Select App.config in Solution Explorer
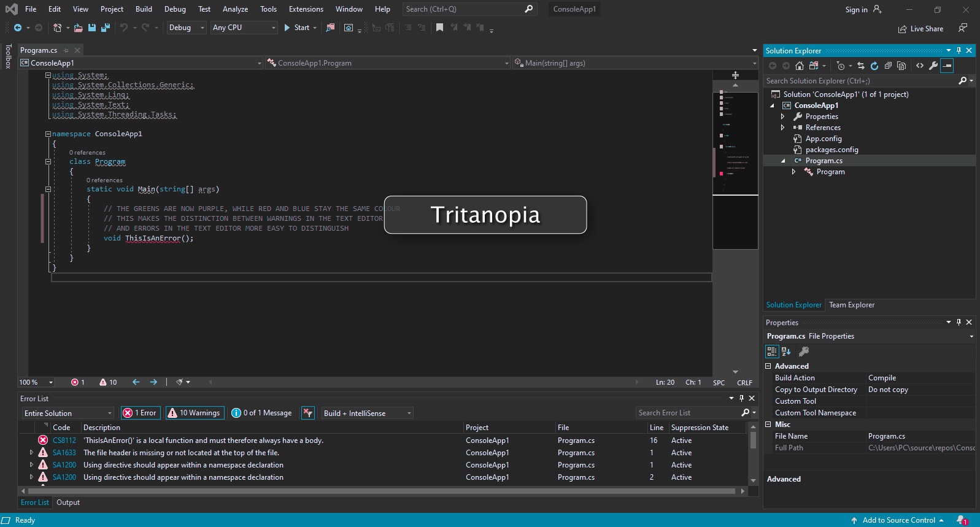Image resolution: width=980 pixels, height=527 pixels. point(824,139)
